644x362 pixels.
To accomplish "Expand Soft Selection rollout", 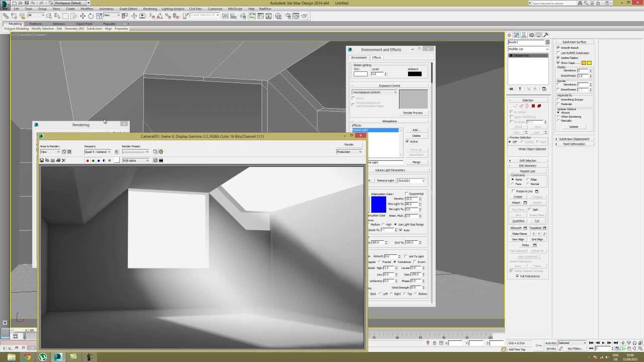I will click(527, 160).
